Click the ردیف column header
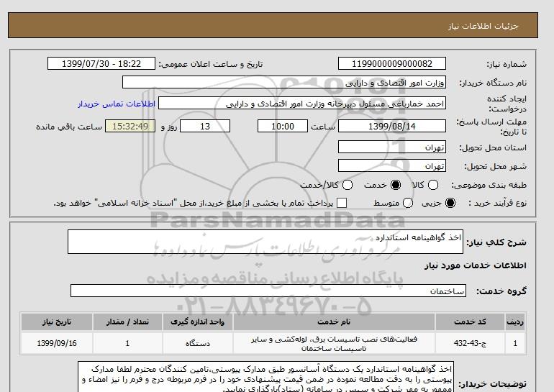 pos(515,322)
